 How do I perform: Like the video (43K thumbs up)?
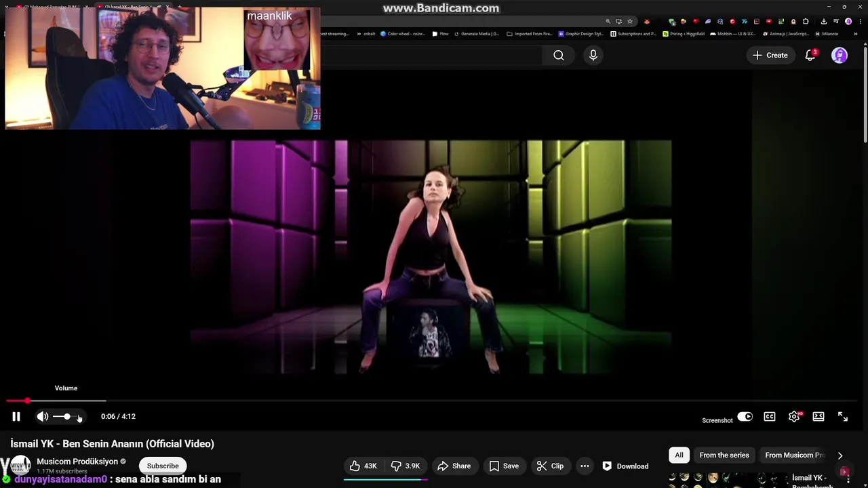363,466
